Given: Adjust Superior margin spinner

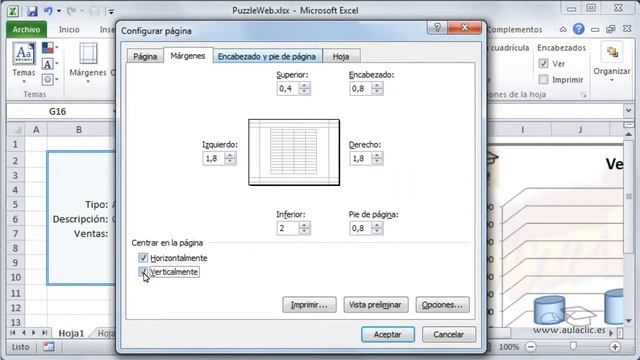Looking at the screenshot, I should click(x=304, y=89).
